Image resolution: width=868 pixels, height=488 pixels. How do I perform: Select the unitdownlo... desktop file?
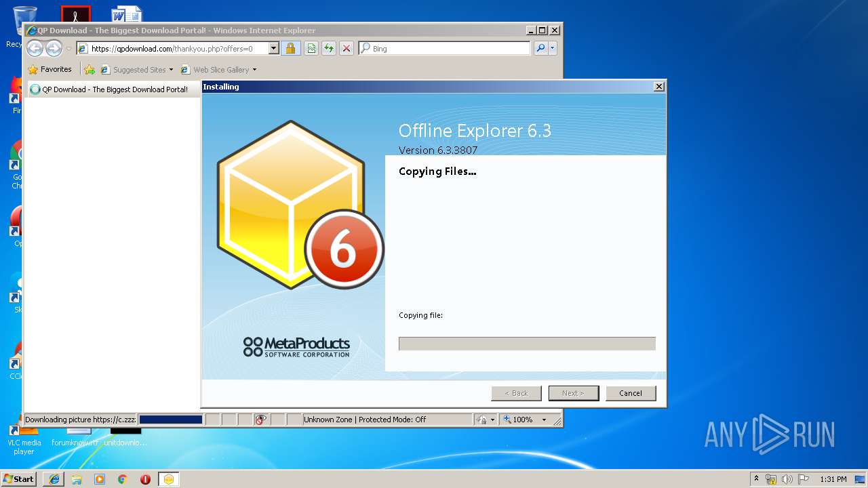point(125,438)
